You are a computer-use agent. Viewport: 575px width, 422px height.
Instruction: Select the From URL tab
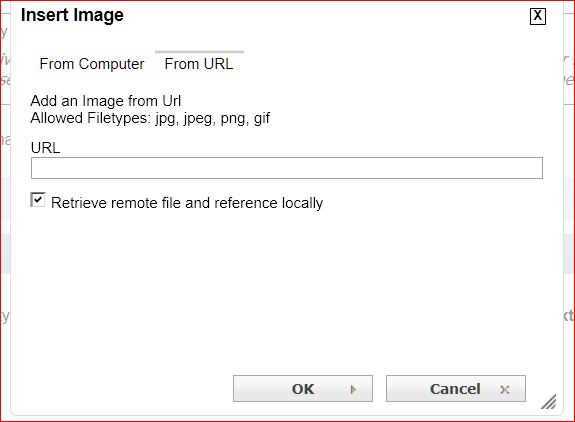[x=199, y=64]
